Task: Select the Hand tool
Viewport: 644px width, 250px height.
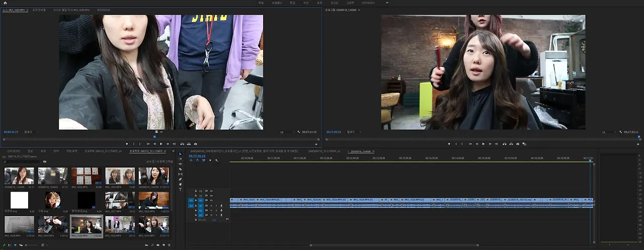Action: (x=180, y=184)
